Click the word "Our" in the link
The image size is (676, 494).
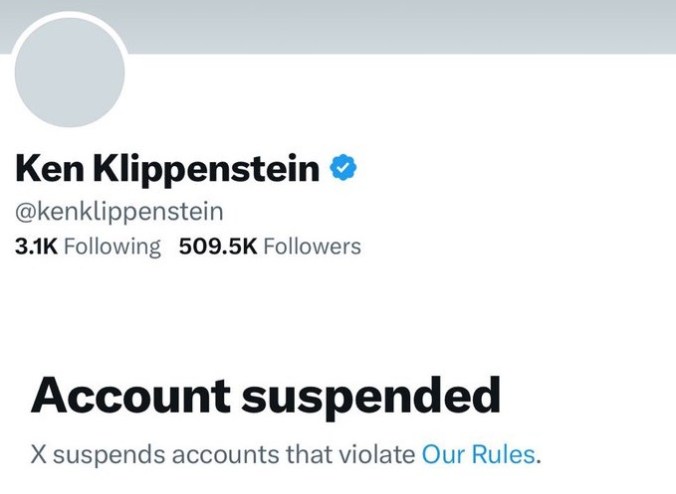(x=441, y=454)
